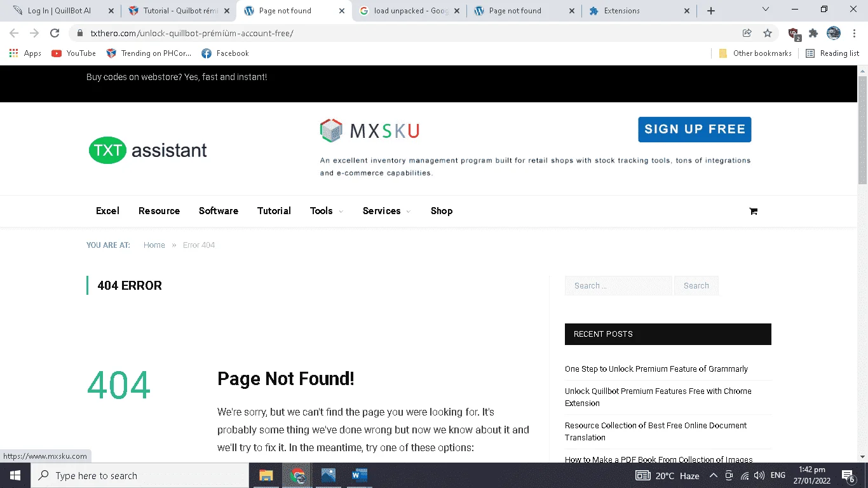Viewport: 868px width, 488px height.
Task: Open One Step to Unlock Premium Grammarly post
Action: pyautogui.click(x=656, y=369)
